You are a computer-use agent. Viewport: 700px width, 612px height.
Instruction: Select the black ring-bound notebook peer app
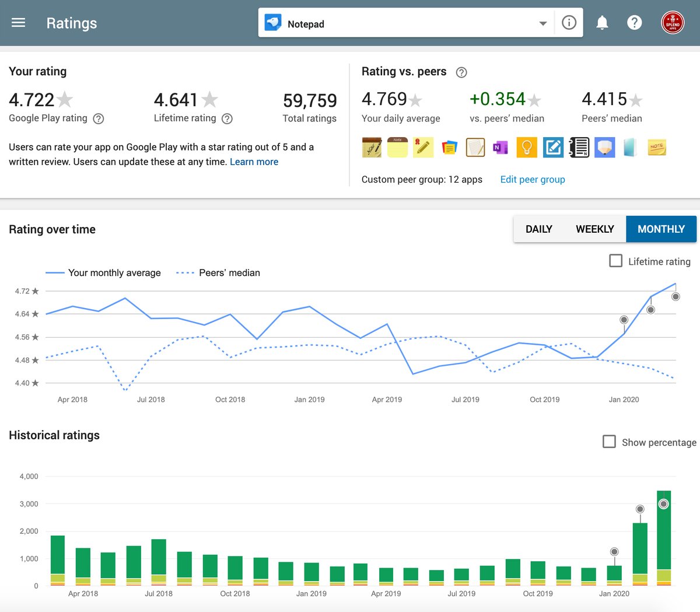coord(579,148)
